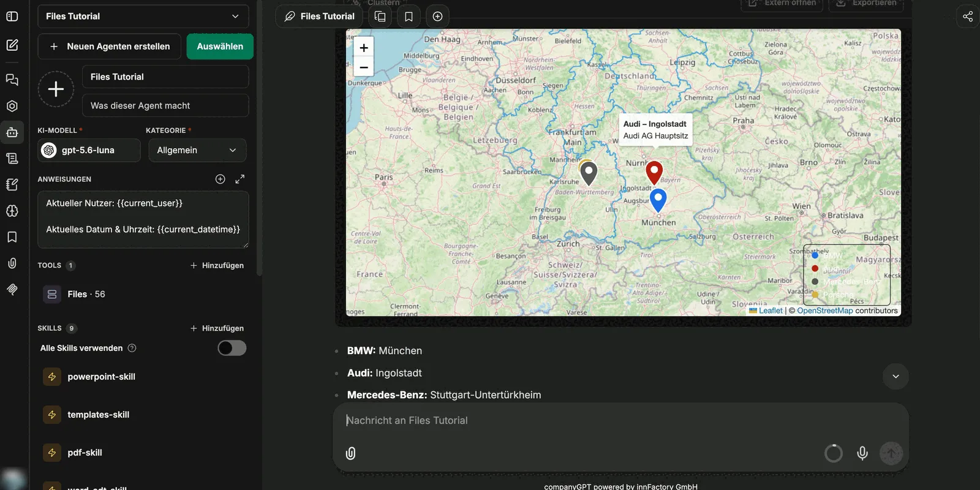Attach a file with the paperclip in message box
The height and width of the screenshot is (490, 980).
[351, 453]
